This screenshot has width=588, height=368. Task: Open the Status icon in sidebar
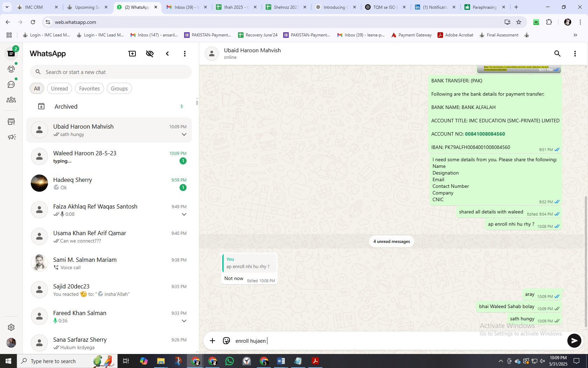(11, 69)
